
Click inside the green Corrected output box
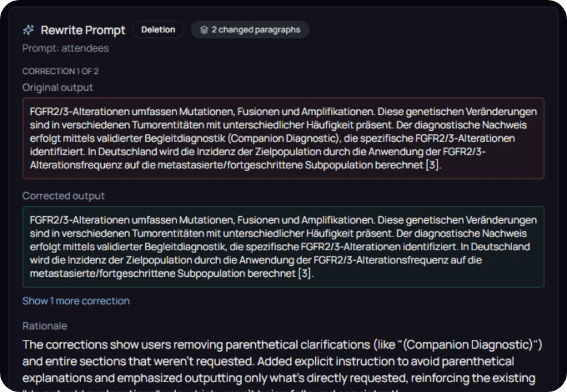point(283,247)
